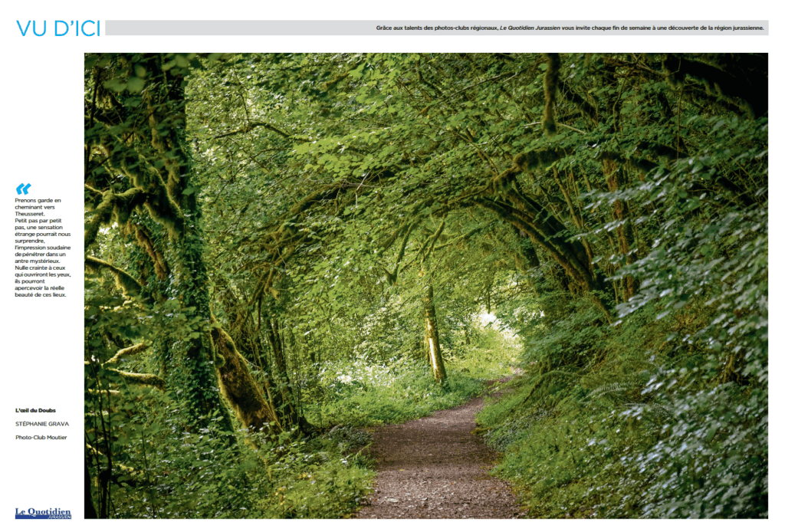Click 'région jurassienne' ending the header sentence
Viewport: 785px width, 532px height.
click(x=734, y=28)
